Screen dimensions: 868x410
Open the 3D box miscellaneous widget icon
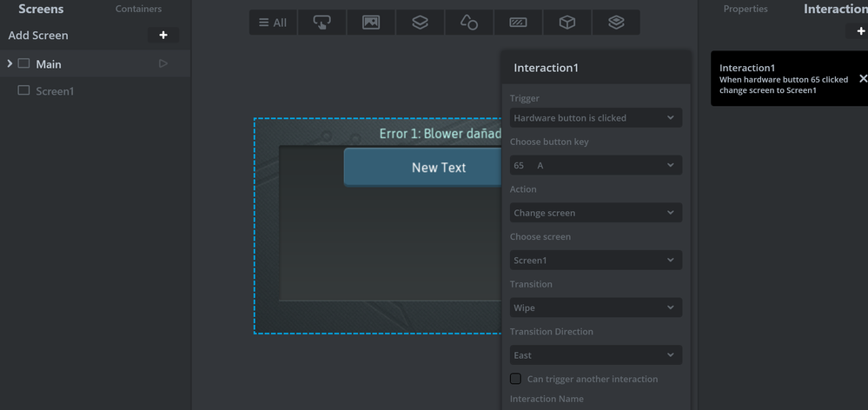point(567,23)
